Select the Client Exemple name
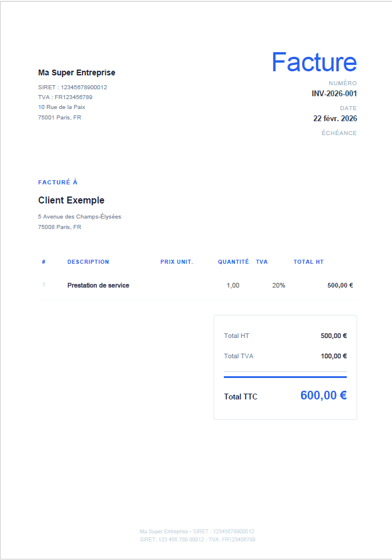The image size is (392, 560). 71,200
